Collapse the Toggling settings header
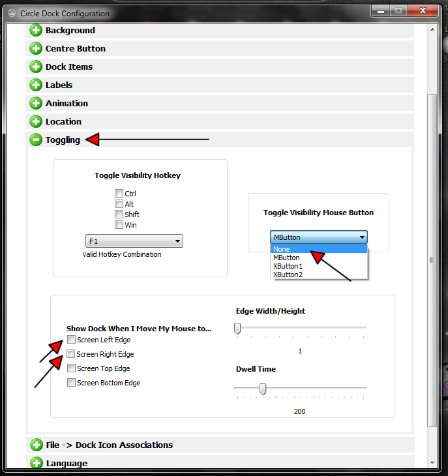448x476 pixels. pyautogui.click(x=220, y=140)
